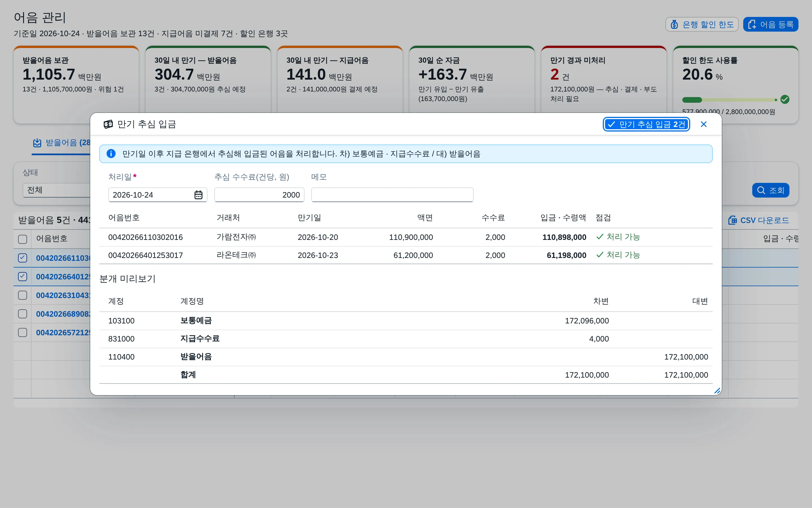The width and height of the screenshot is (812, 508).
Task: Click the 61,198,000 입금 amount
Action: (566, 255)
